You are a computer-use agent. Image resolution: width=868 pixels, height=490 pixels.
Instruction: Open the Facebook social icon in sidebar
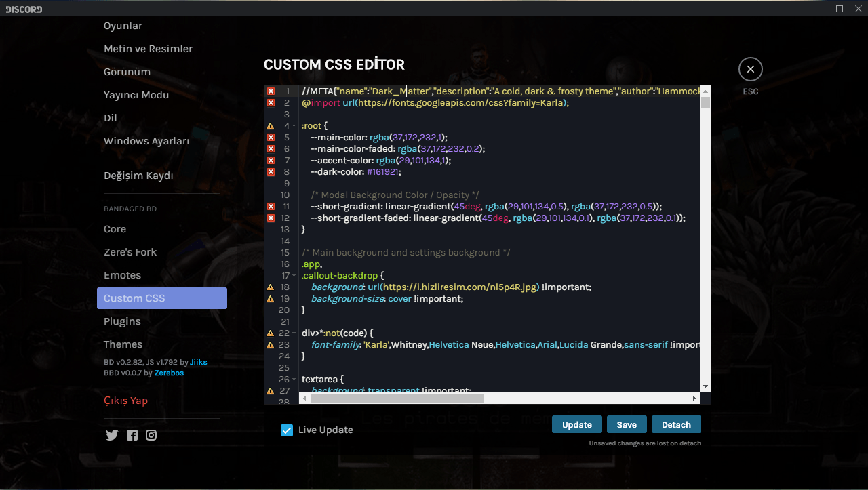(132, 435)
